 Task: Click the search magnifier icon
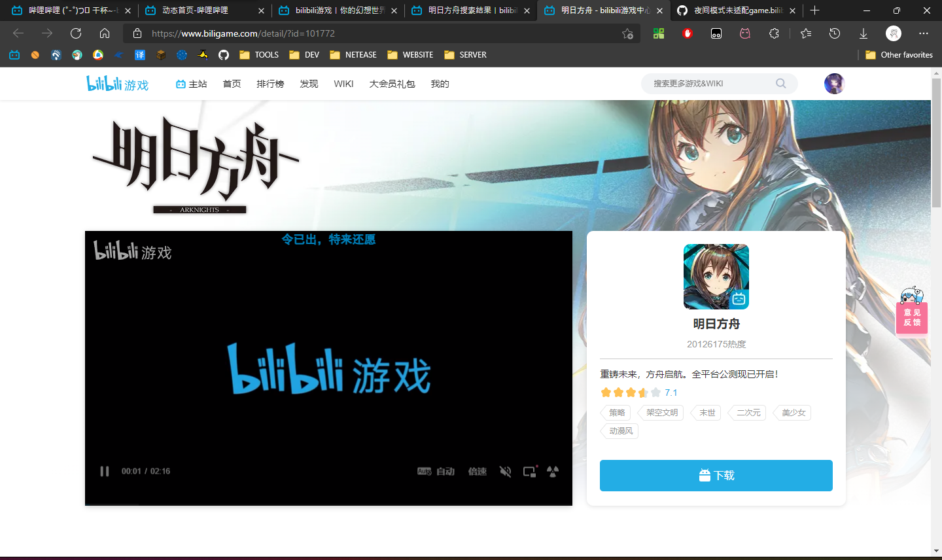[x=780, y=83]
